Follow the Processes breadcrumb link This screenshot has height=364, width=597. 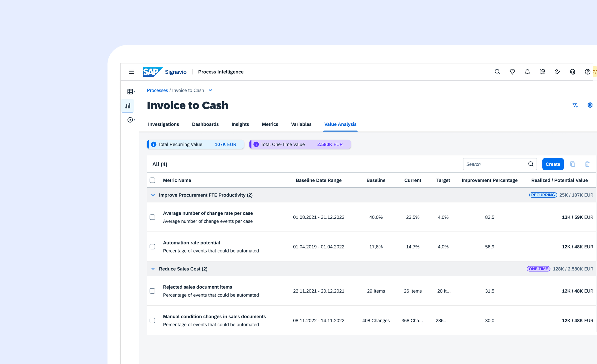pos(157,90)
